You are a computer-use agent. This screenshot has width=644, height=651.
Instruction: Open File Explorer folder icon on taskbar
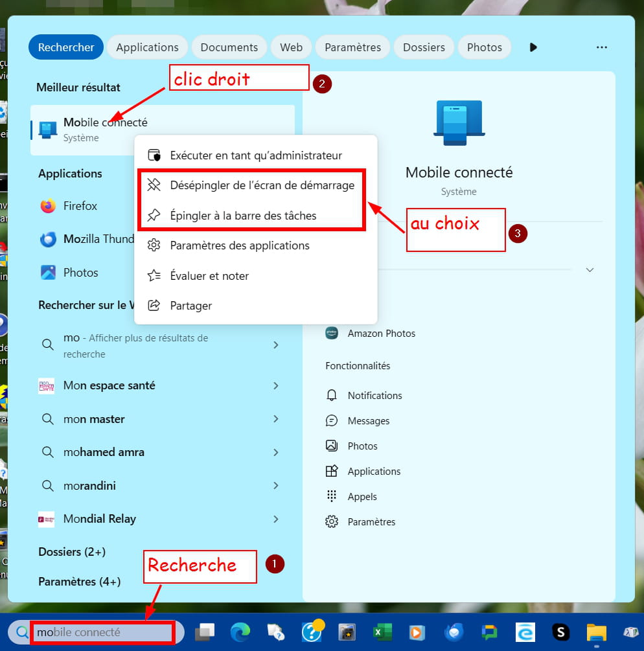[595, 632]
